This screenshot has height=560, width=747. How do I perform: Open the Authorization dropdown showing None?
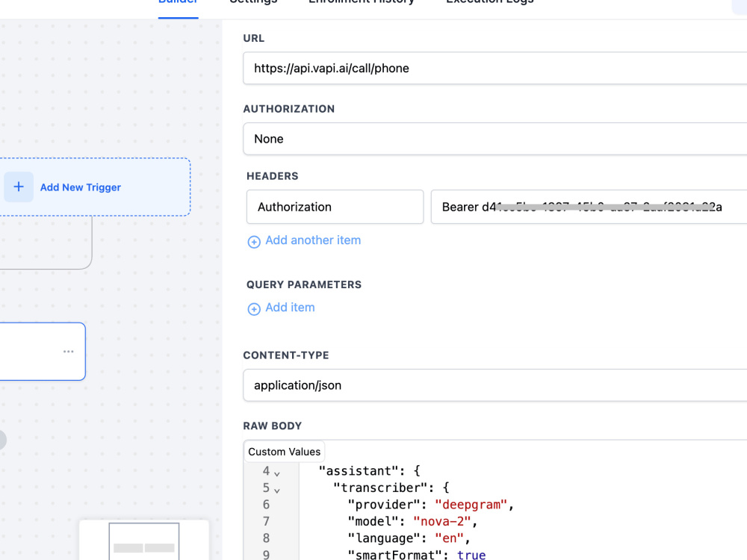495,139
